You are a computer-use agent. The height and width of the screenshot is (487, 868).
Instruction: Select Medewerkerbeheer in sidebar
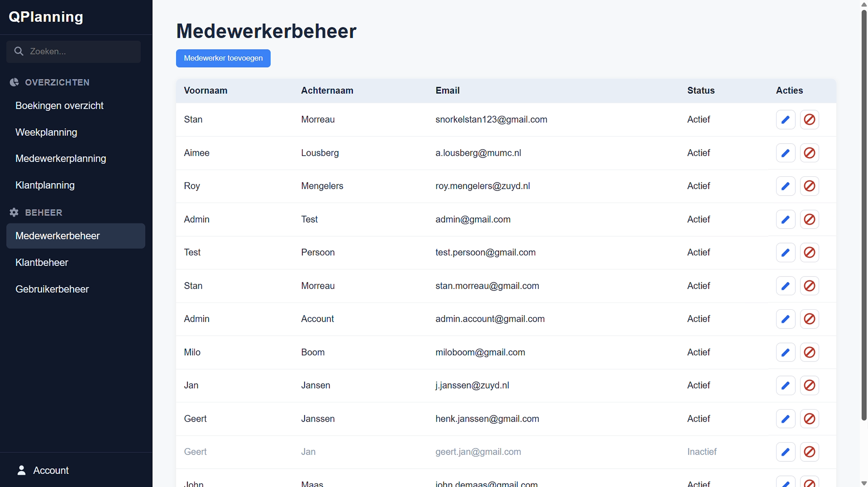pos(76,236)
